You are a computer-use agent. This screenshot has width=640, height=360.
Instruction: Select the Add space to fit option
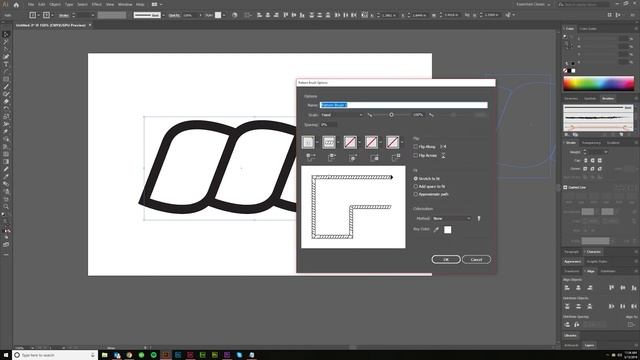[416, 186]
